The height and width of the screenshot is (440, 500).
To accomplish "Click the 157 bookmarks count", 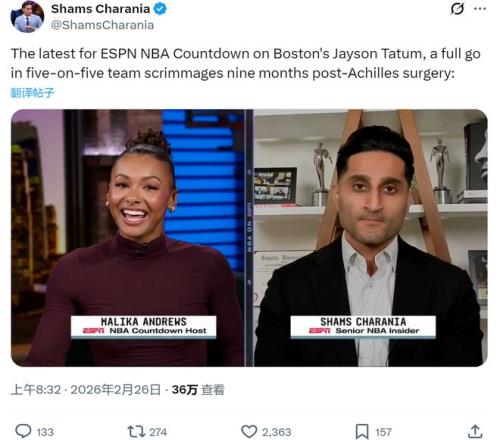I will pyautogui.click(x=383, y=432).
